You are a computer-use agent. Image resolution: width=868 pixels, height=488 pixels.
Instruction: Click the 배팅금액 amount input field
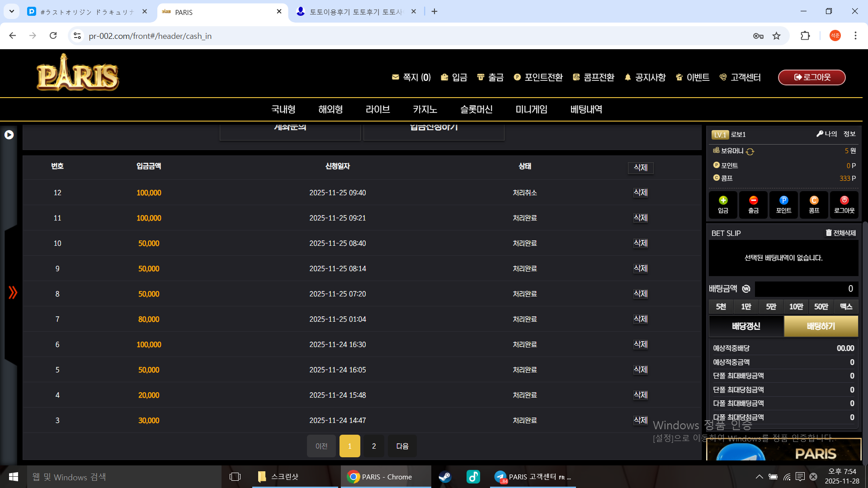click(806, 289)
